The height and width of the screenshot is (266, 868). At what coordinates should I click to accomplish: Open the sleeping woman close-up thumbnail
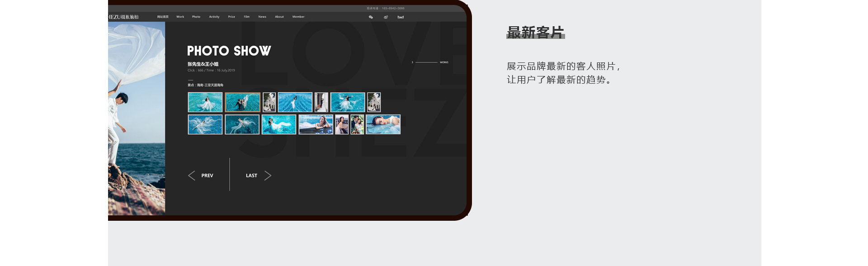[x=383, y=124]
